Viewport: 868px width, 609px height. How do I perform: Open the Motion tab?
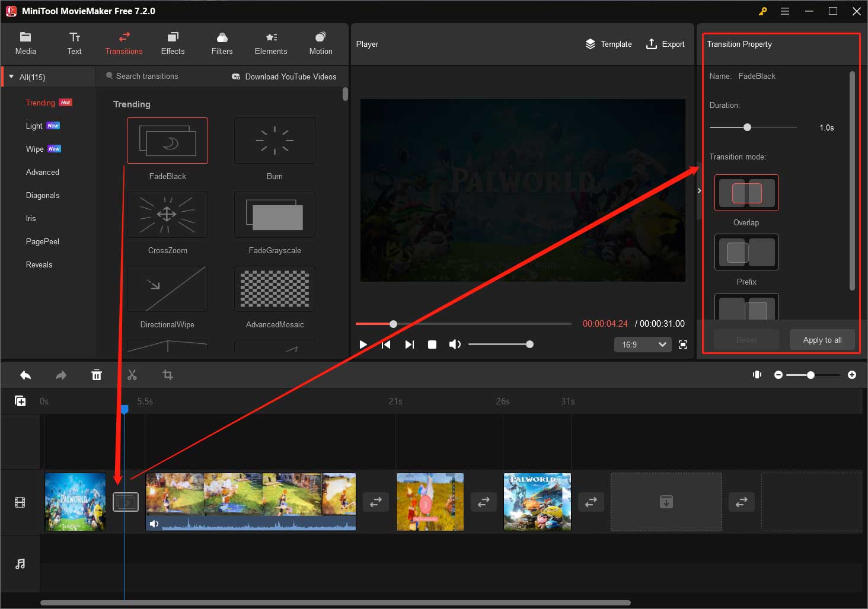coord(321,44)
